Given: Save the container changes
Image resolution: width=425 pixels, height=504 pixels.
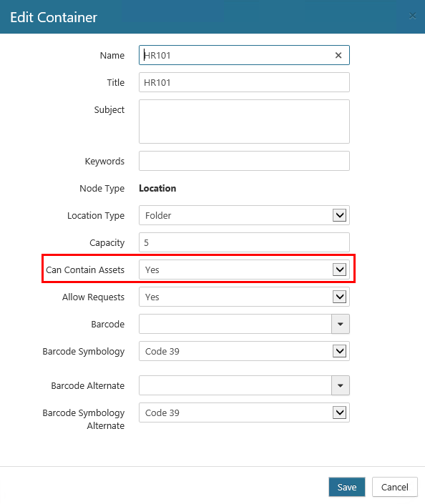Looking at the screenshot, I should (x=347, y=487).
